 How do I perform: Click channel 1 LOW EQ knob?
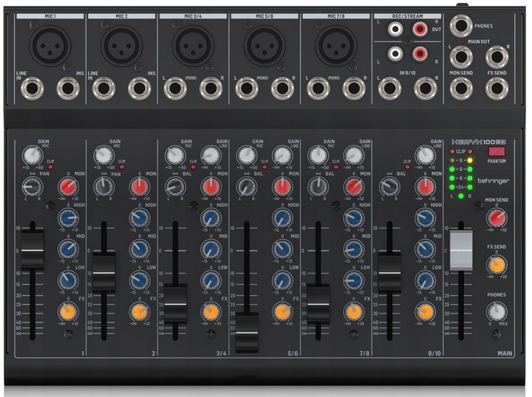[68, 280]
